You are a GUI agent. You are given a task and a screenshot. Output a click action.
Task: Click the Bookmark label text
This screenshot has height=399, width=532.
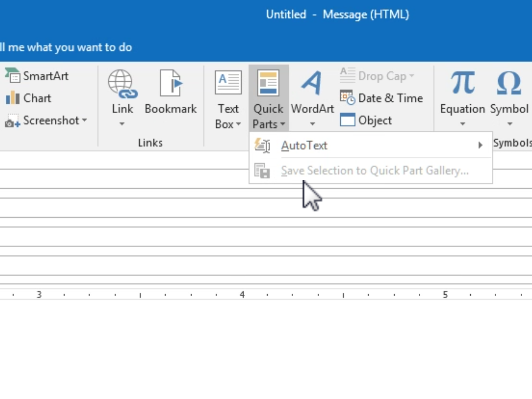pos(171,109)
